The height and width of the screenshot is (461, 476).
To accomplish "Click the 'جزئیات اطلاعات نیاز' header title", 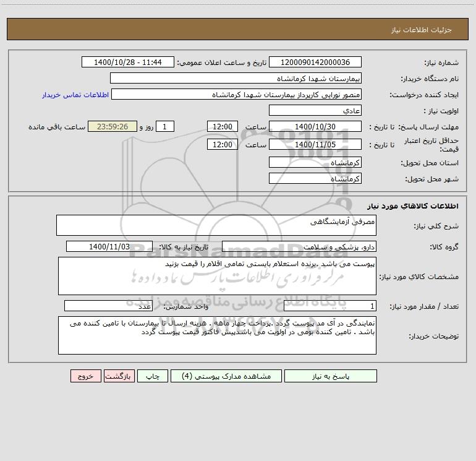I will tap(422, 30).
